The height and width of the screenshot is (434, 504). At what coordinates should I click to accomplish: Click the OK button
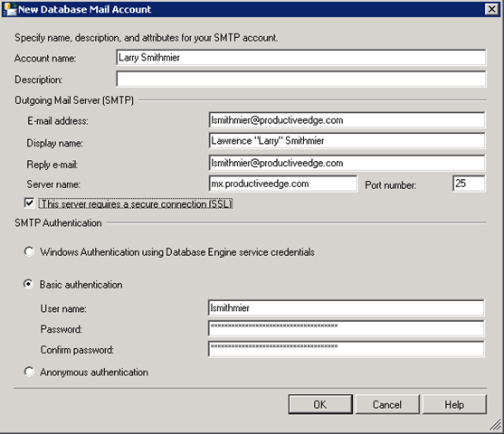pos(320,404)
